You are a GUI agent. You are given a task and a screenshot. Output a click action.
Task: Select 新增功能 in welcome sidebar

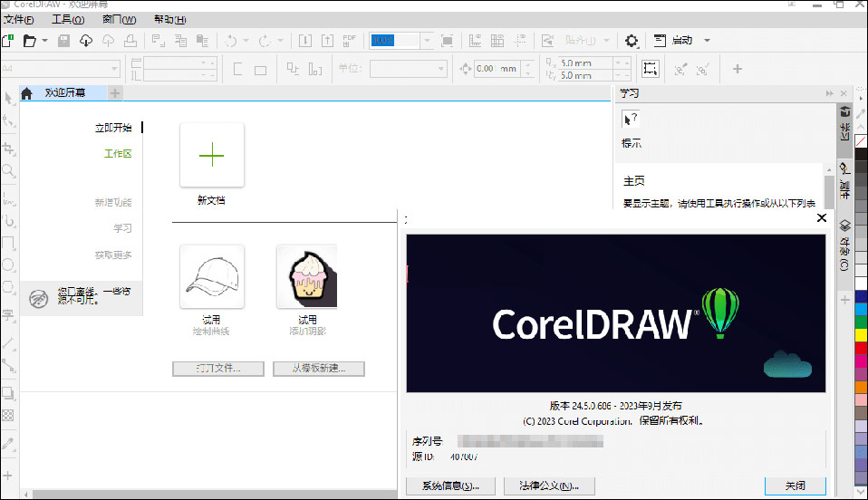tap(113, 202)
